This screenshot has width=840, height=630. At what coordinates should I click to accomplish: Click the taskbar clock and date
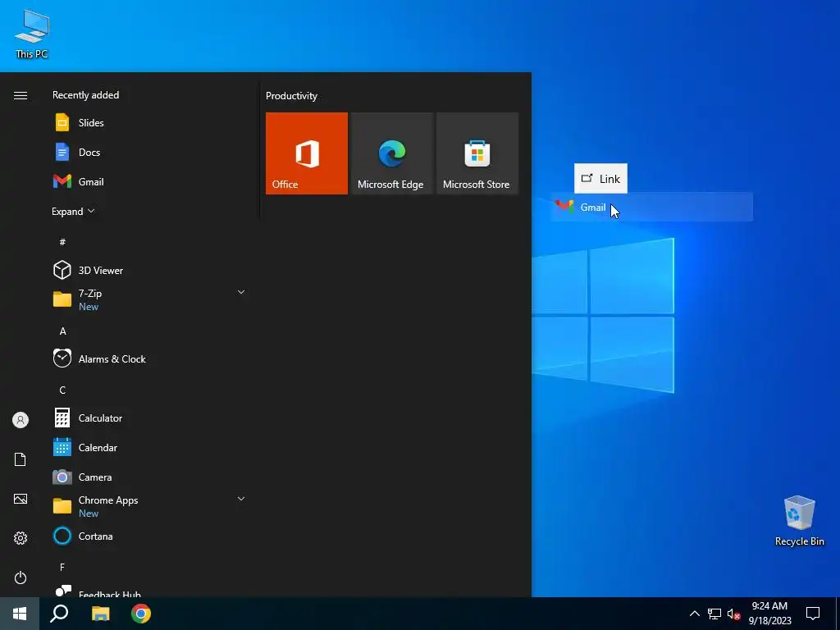(x=769, y=614)
